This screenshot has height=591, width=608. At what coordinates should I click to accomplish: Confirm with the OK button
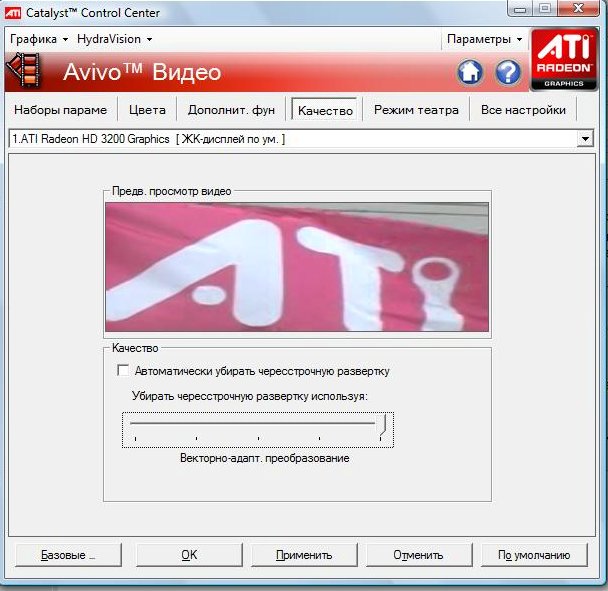click(x=189, y=555)
